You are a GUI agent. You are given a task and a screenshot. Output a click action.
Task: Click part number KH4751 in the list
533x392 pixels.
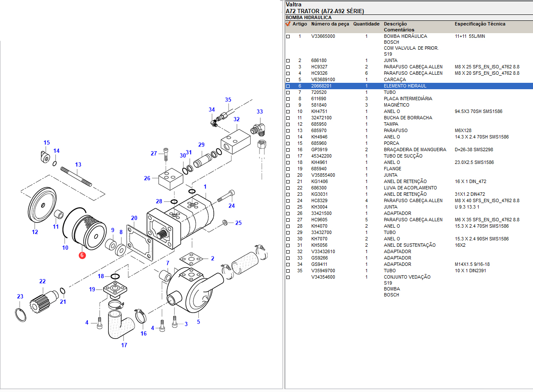[x=319, y=111]
